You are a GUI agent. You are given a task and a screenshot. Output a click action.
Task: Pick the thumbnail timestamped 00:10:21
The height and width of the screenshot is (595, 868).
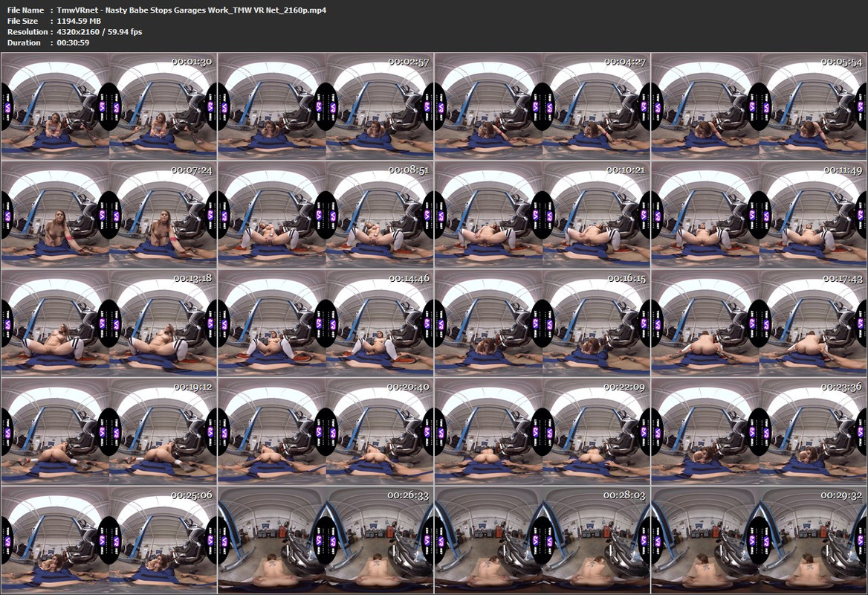[542, 214]
